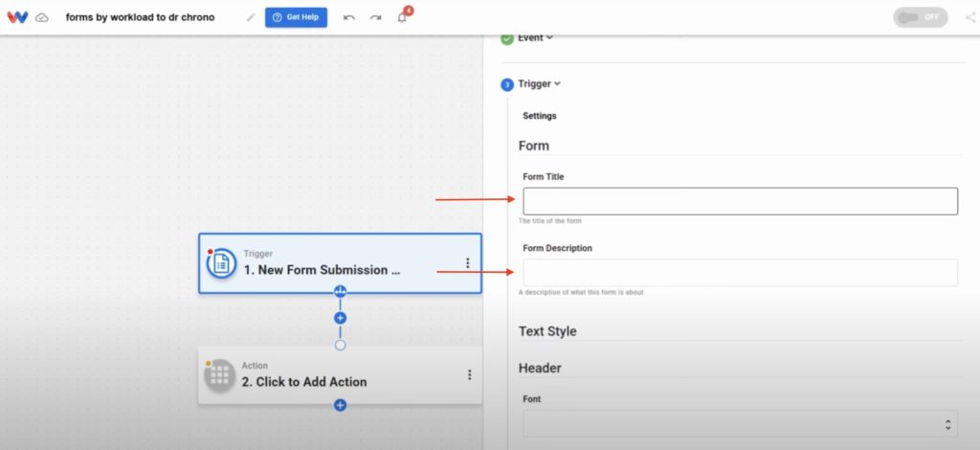Viewport: 980px width, 450px height.
Task: Collapse the Trigger section
Action: [x=539, y=83]
